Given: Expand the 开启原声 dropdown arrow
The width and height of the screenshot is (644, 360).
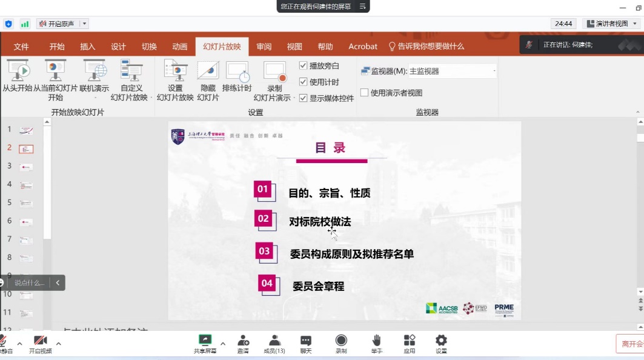Looking at the screenshot, I should [x=84, y=24].
